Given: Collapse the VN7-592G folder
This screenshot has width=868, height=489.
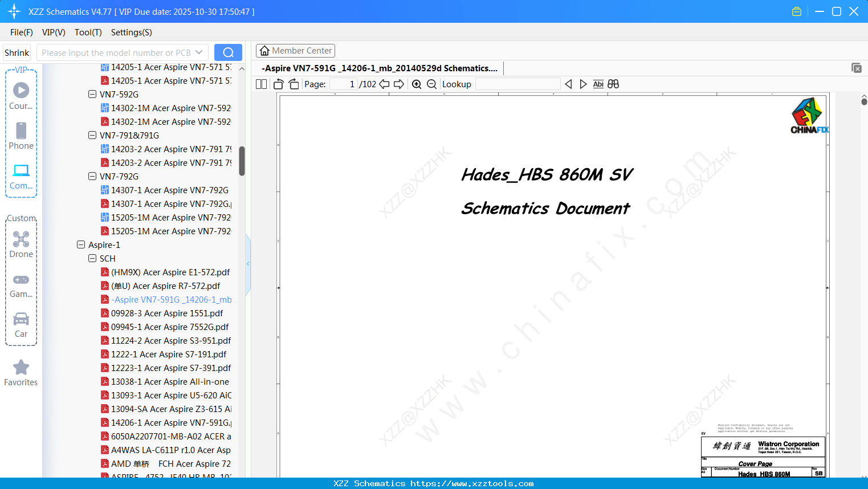Looking at the screenshot, I should coord(92,94).
